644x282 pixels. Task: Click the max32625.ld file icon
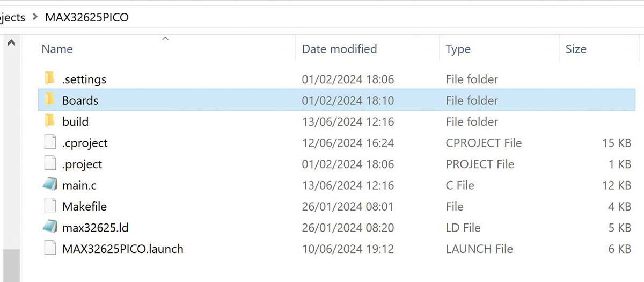point(49,228)
